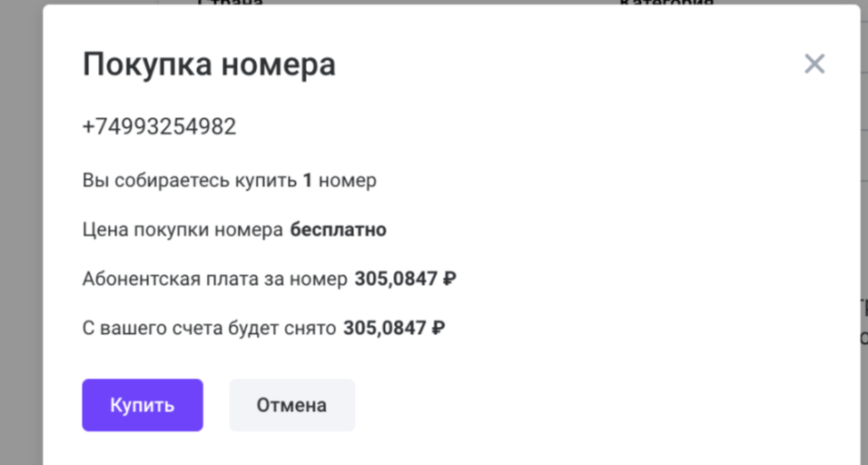
Task: Cancel the purchase via Отмена
Action: click(x=291, y=405)
